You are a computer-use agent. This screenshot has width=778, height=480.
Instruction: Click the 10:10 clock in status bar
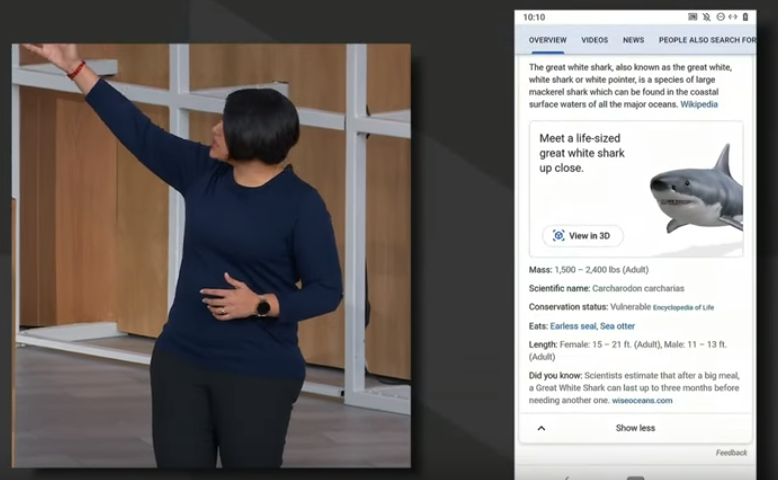(534, 17)
